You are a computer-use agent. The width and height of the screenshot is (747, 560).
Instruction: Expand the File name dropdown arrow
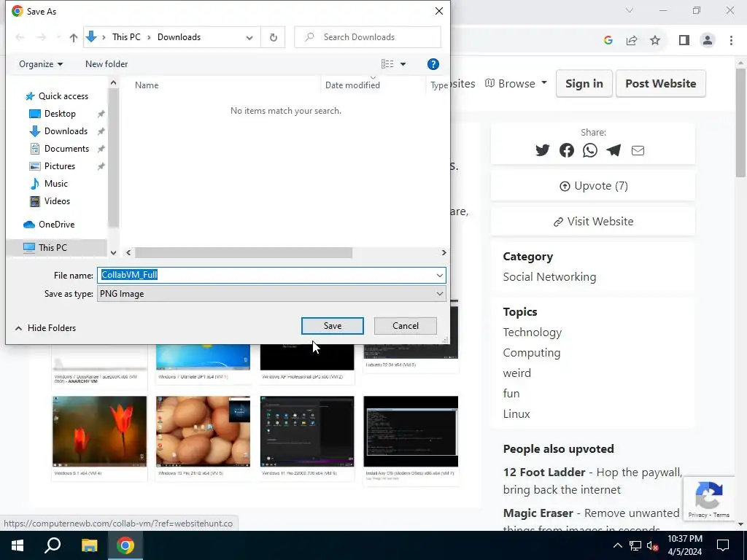pyautogui.click(x=439, y=275)
